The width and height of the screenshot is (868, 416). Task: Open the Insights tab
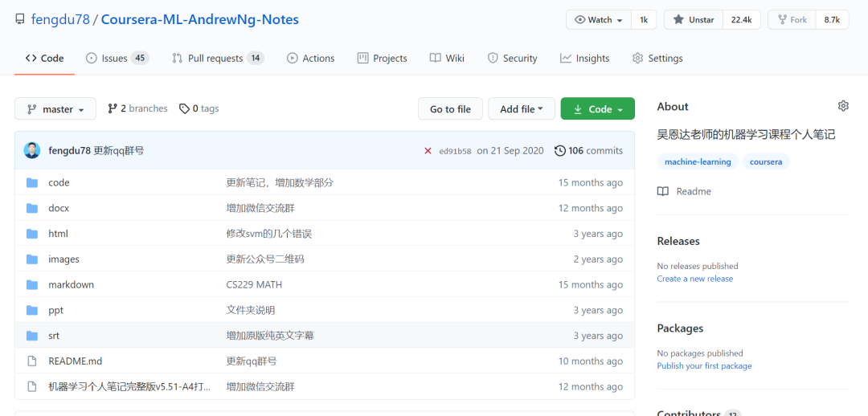(584, 58)
